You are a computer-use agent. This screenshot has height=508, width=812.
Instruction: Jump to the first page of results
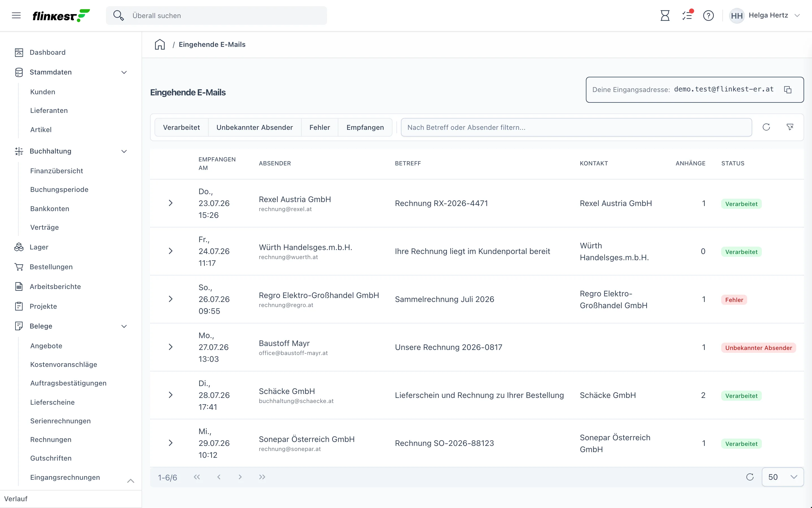(197, 477)
